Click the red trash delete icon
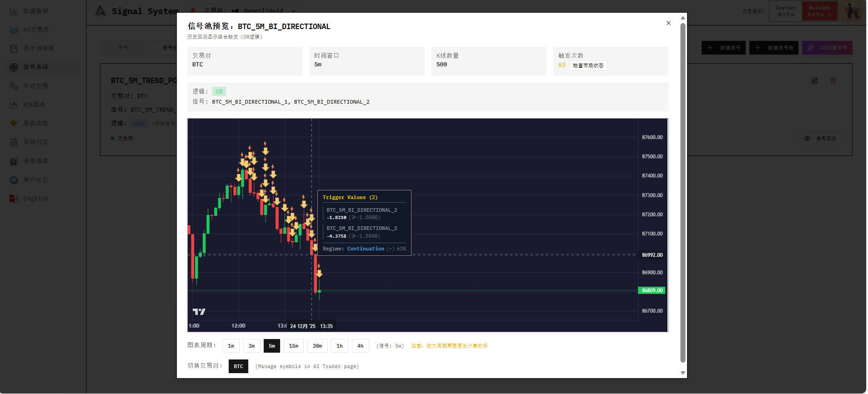868x394 pixels. 833,80
